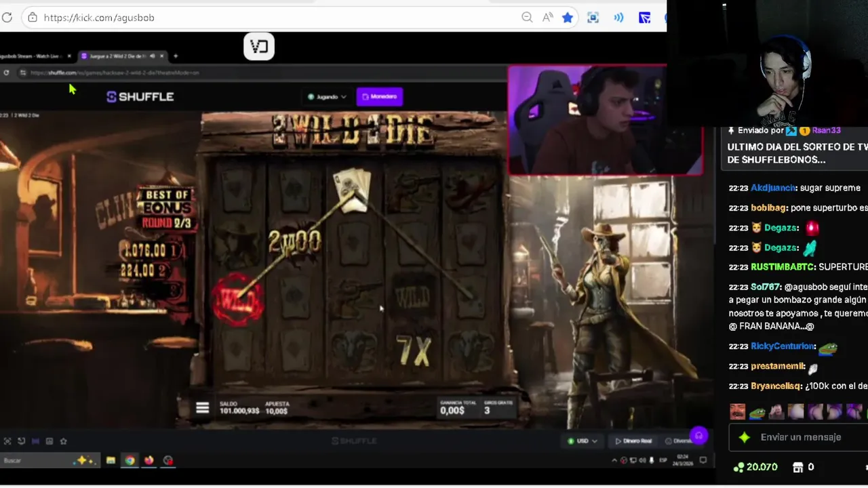The width and height of the screenshot is (868, 488).
Task: Expand the USD currency dropdown
Action: pos(583,441)
